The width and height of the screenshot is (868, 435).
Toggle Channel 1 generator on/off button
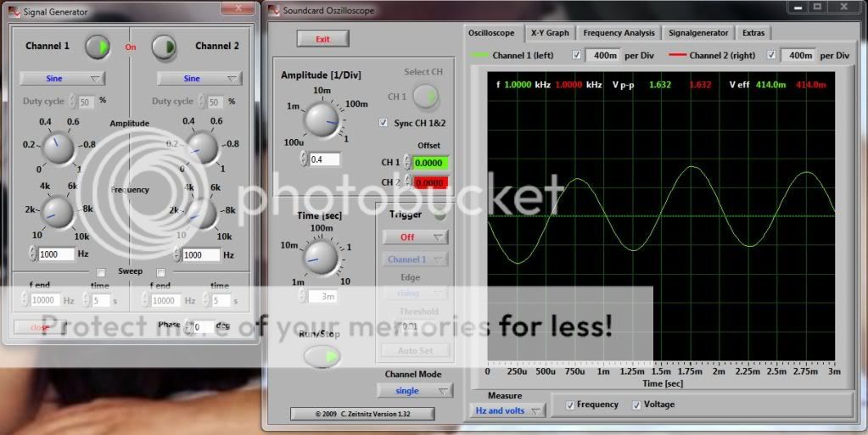pyautogui.click(x=98, y=47)
